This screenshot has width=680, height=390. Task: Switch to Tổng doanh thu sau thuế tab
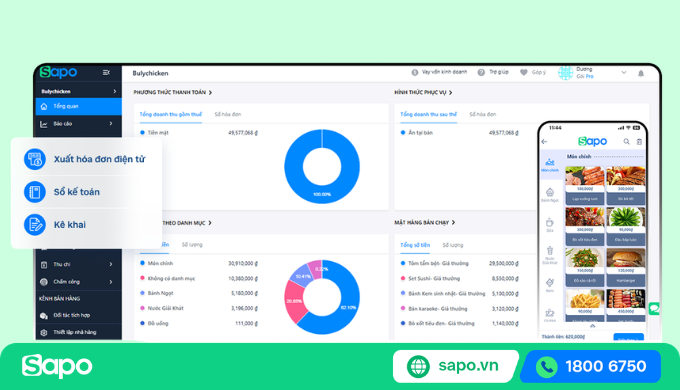[x=428, y=115]
